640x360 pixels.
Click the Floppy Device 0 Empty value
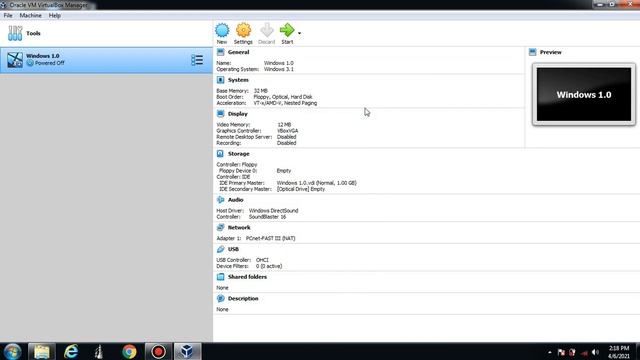click(x=284, y=171)
